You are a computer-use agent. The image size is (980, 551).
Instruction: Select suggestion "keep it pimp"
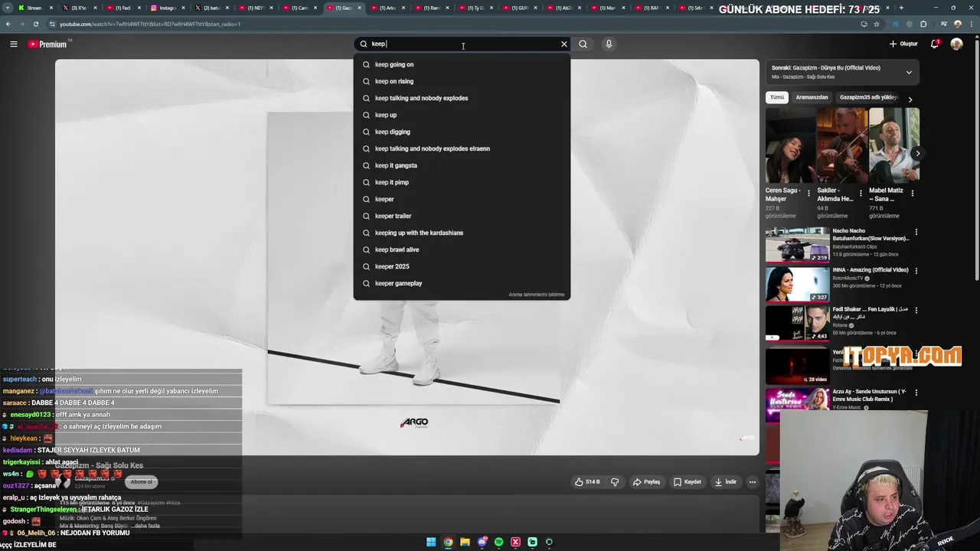[462, 182]
